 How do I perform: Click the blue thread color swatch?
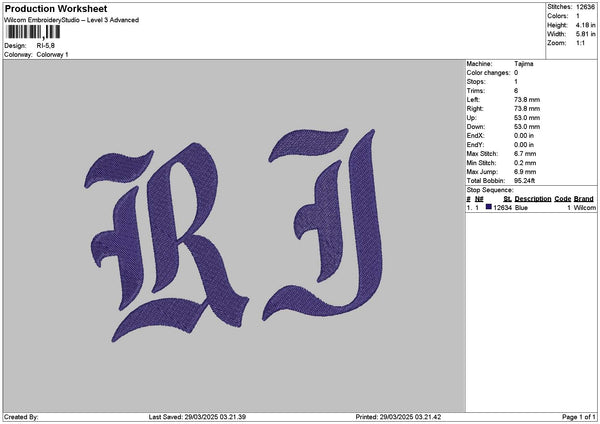tap(489, 207)
